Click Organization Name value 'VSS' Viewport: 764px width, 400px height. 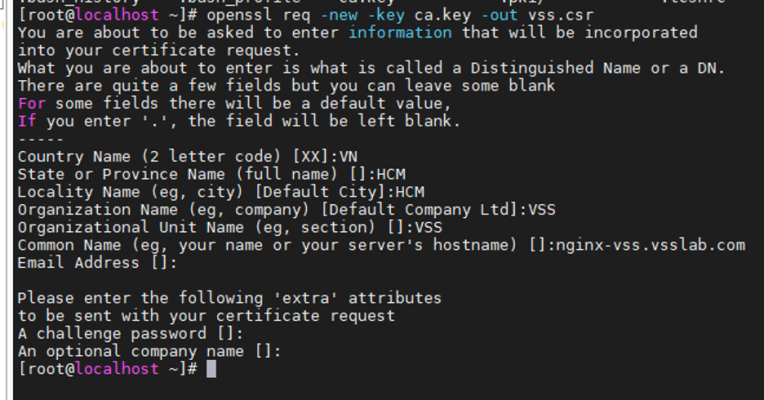coord(542,210)
